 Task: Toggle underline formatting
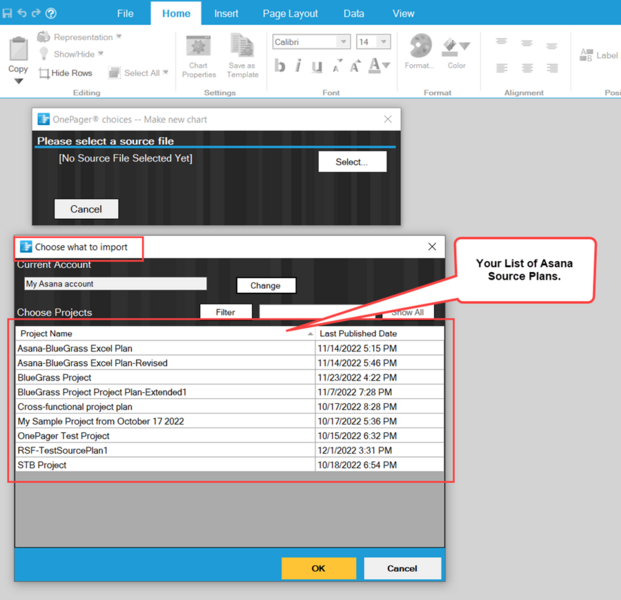[x=316, y=66]
